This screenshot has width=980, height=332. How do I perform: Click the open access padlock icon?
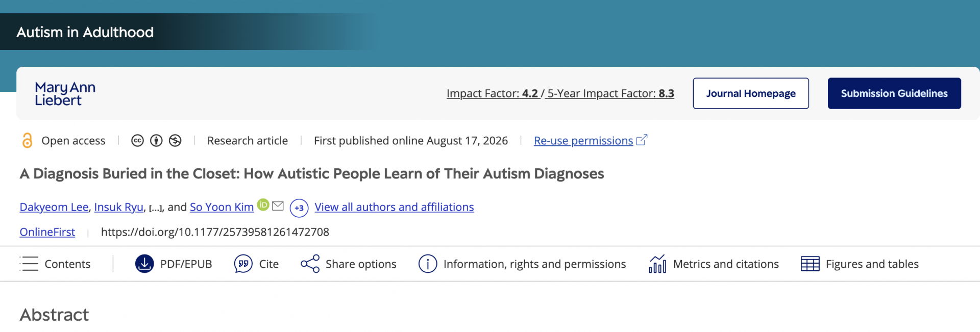(x=27, y=140)
